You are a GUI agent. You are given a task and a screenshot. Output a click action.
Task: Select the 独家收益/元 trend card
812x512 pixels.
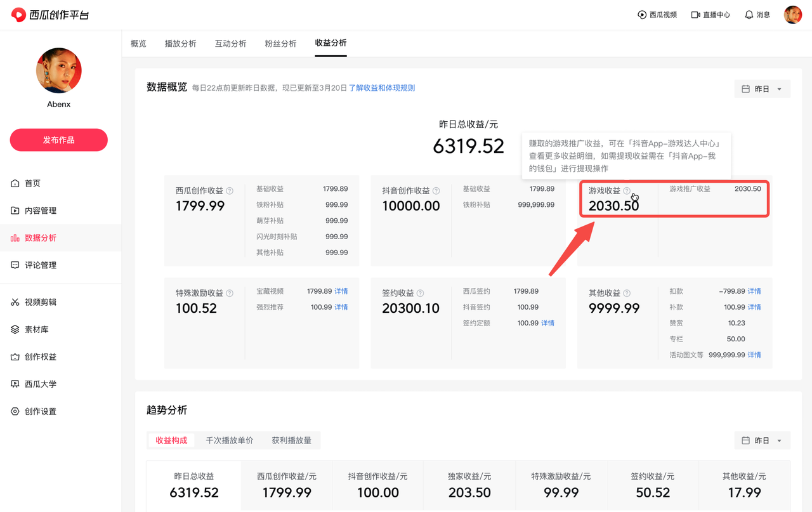[469, 486]
